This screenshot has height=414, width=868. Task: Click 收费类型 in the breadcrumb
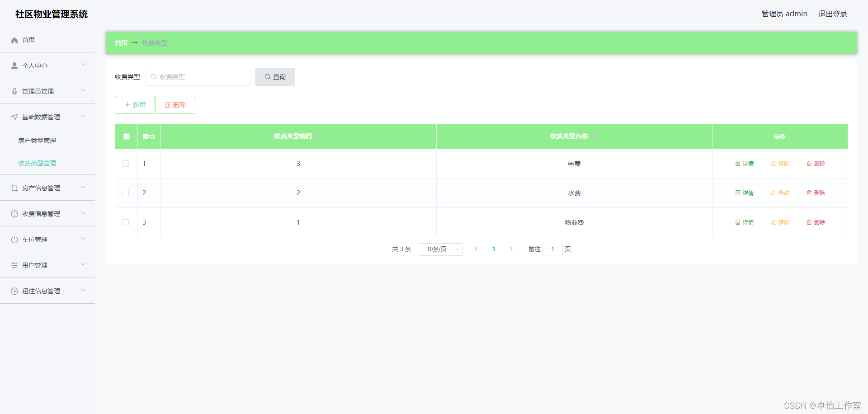(155, 43)
